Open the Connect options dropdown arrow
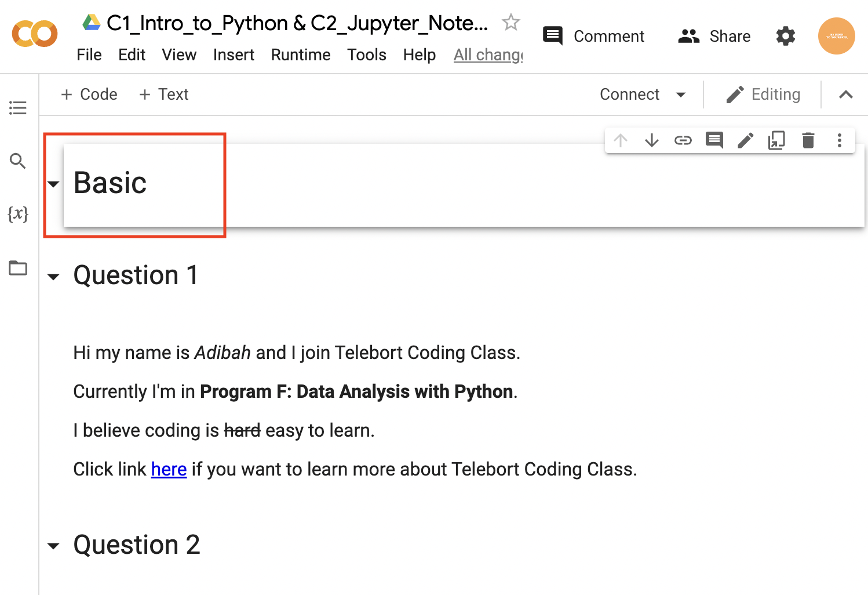Screen dimensions: 868x595 [681, 95]
